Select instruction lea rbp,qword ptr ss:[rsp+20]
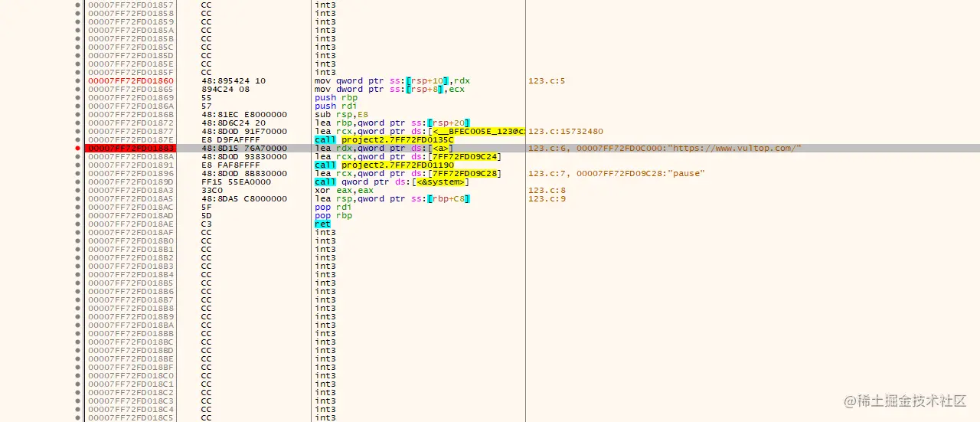 click(392, 123)
